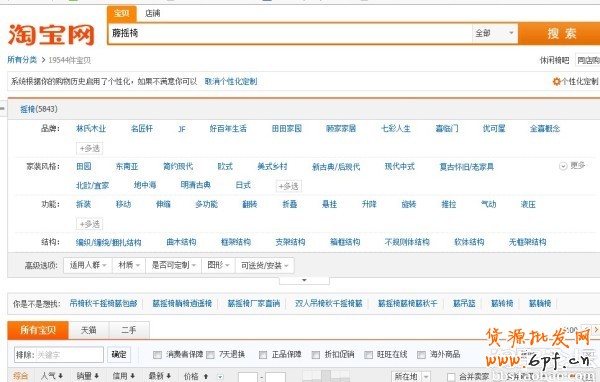Choose the 美式乡村 decor style
The width and height of the screenshot is (600, 382).
pos(272,167)
